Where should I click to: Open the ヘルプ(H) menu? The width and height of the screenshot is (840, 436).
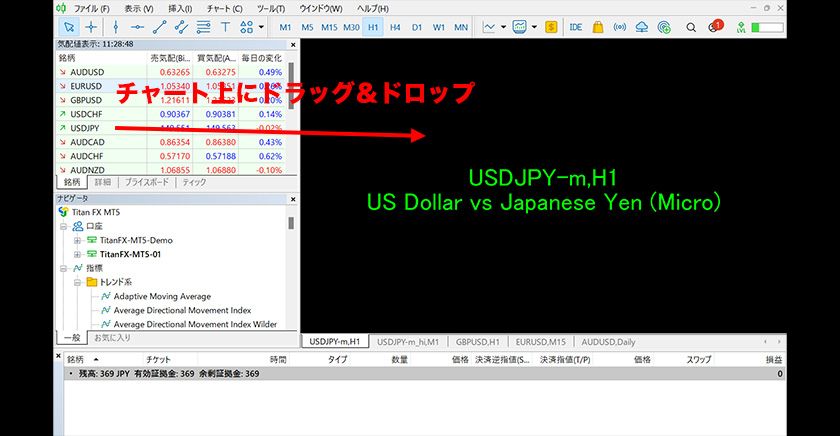(x=373, y=9)
